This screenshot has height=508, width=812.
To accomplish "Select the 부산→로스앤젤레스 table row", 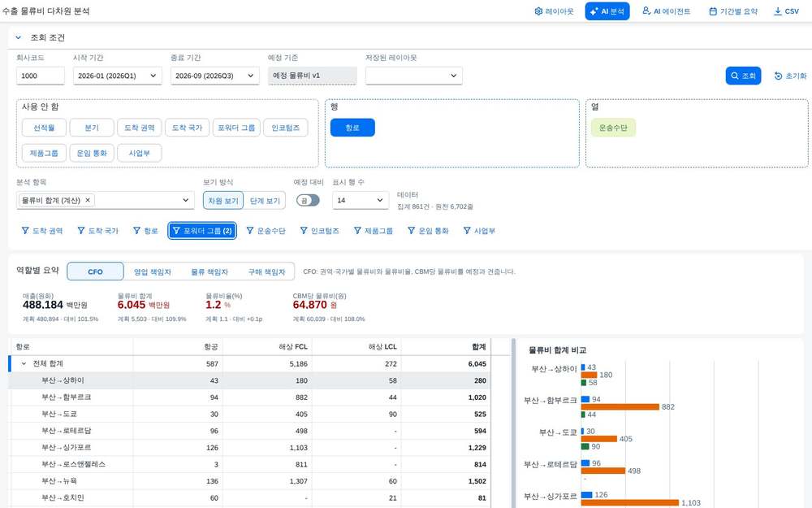I will [249, 464].
